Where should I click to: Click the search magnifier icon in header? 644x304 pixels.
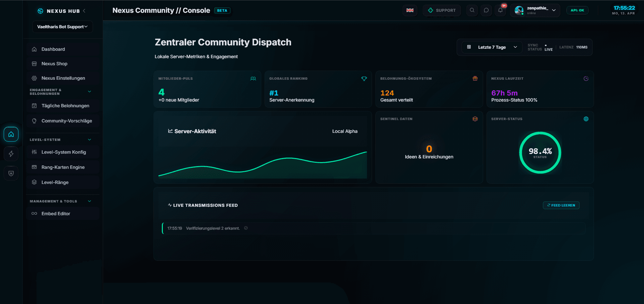click(472, 10)
